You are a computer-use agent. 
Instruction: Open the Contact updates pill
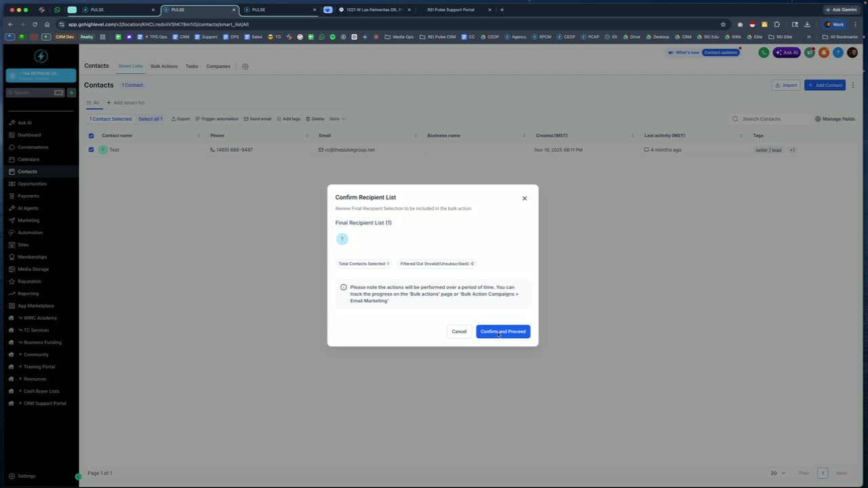tap(721, 52)
